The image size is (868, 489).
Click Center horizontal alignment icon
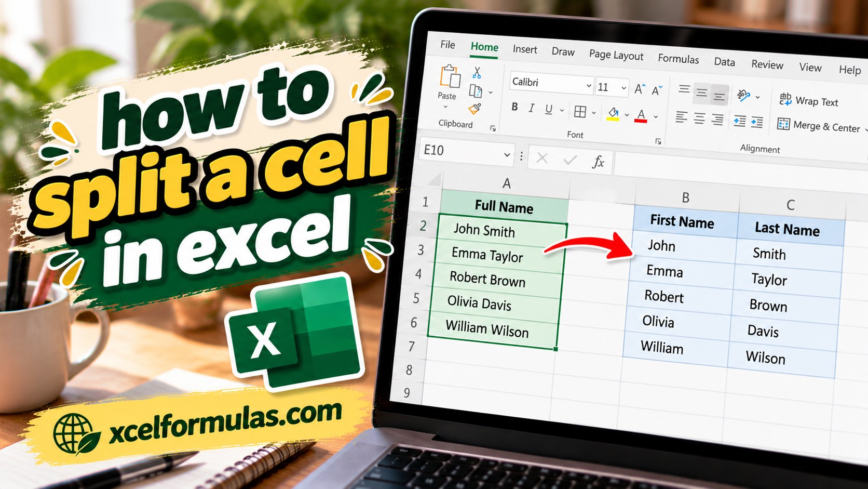point(699,119)
